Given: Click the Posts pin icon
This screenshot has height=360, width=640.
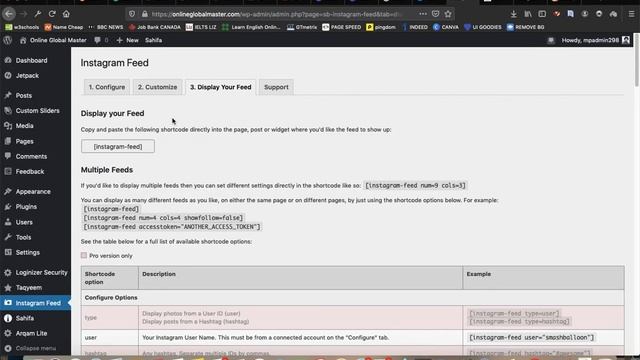Looking at the screenshot, I should coord(8,95).
